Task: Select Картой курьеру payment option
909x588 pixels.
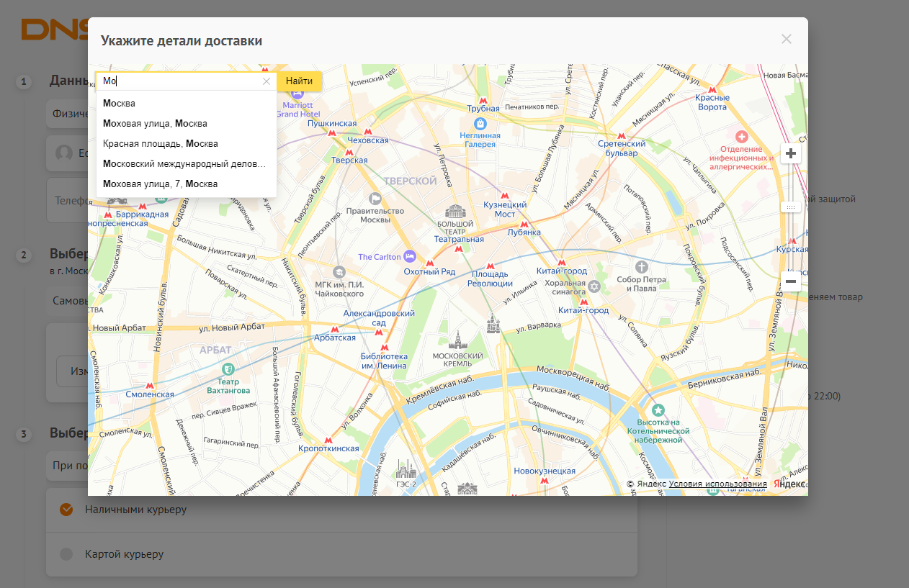Action: coord(341,554)
